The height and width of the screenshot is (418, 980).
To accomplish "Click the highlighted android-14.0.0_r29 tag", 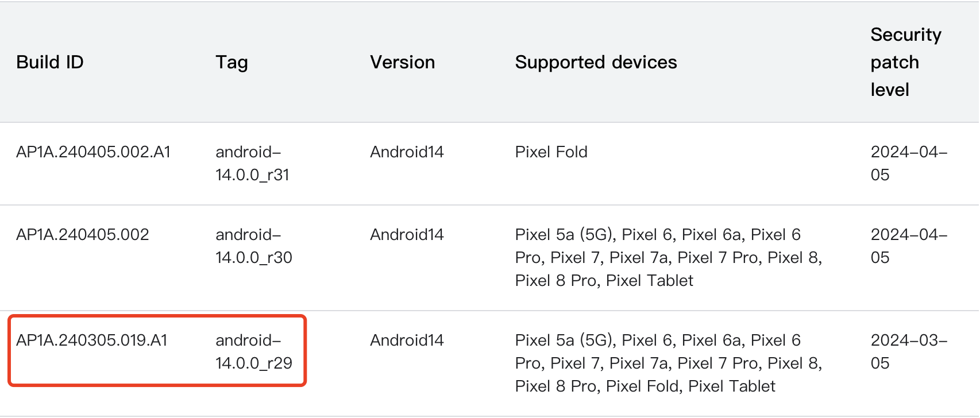I will tap(253, 351).
